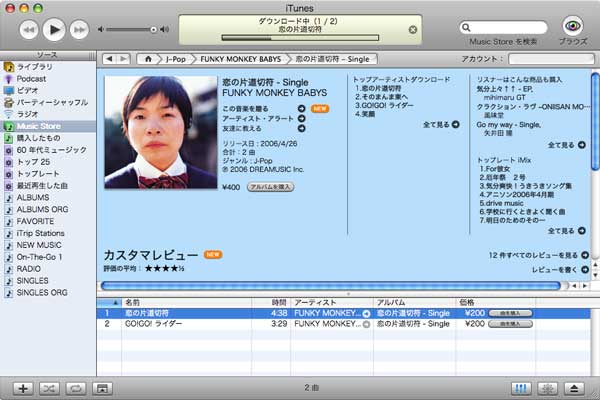Buy song 恋の片道切符 for ¥200
Image resolution: width=600 pixels, height=400 pixels.
pyautogui.click(x=510, y=313)
